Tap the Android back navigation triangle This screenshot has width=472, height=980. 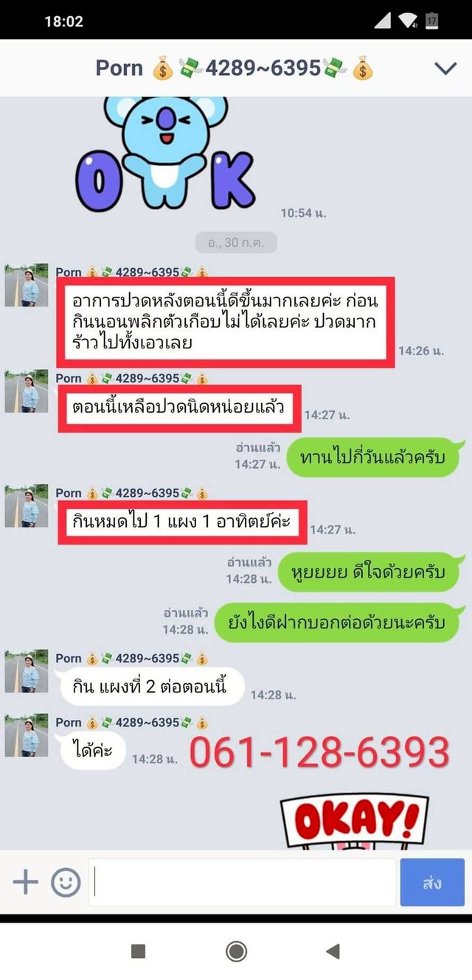333,951
